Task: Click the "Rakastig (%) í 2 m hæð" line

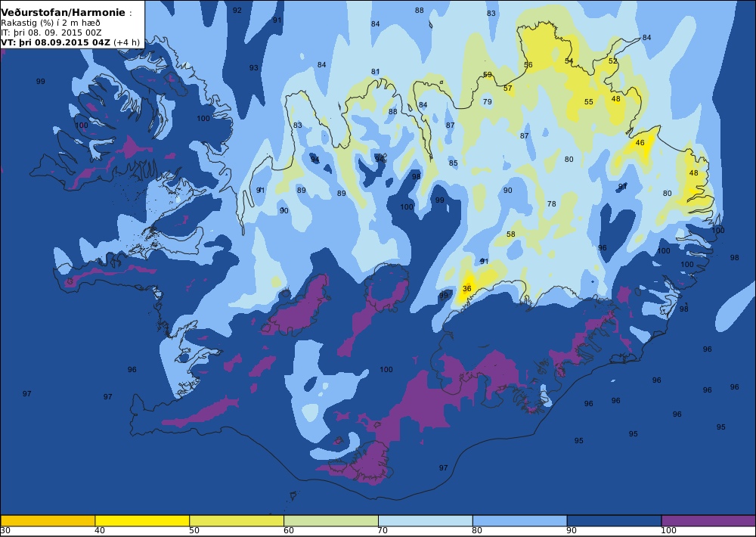Action: [51, 23]
